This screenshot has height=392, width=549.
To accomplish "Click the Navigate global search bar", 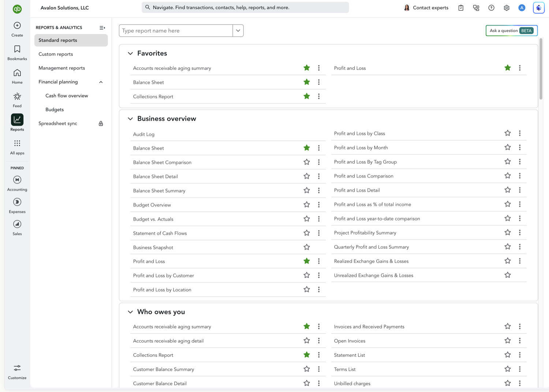I will point(245,8).
